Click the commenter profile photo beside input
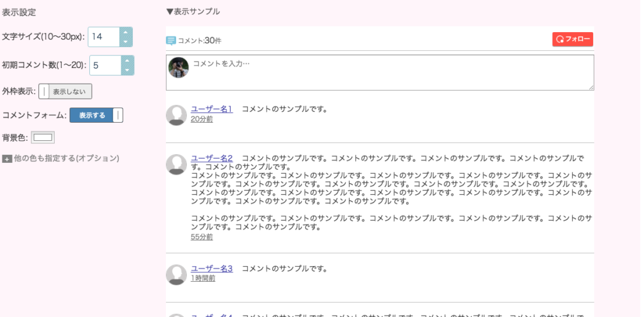 [x=179, y=67]
